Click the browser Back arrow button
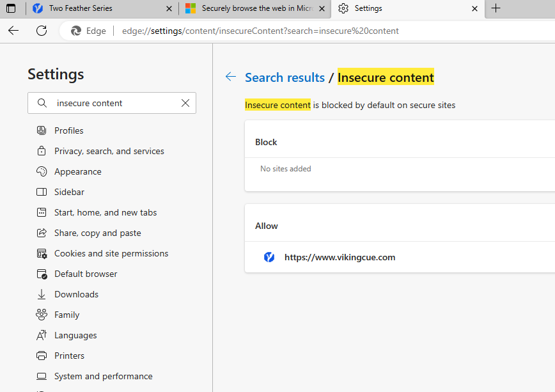Screen dimensions: 555x392 point(13,31)
